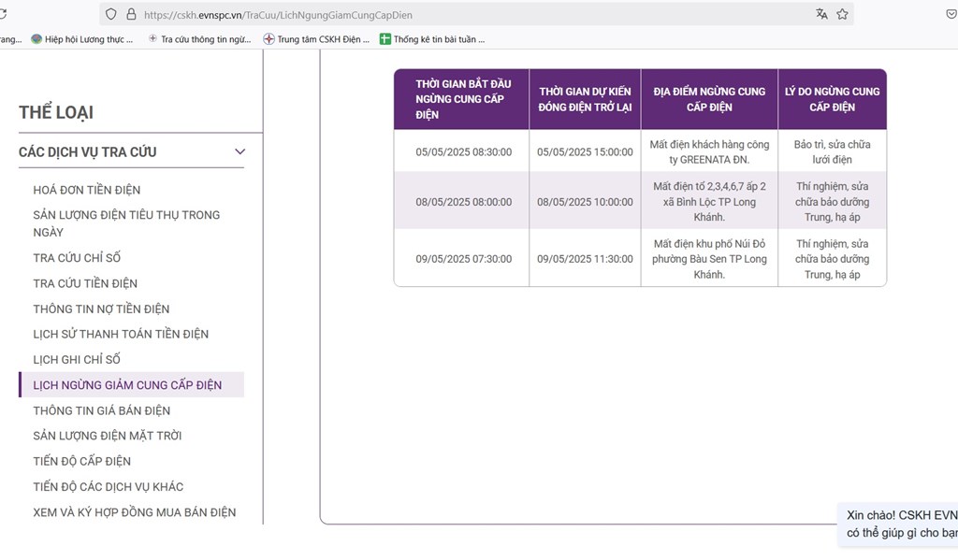Go to Tra cứu tiền điện
This screenshot has width=958, height=560.
click(x=85, y=283)
